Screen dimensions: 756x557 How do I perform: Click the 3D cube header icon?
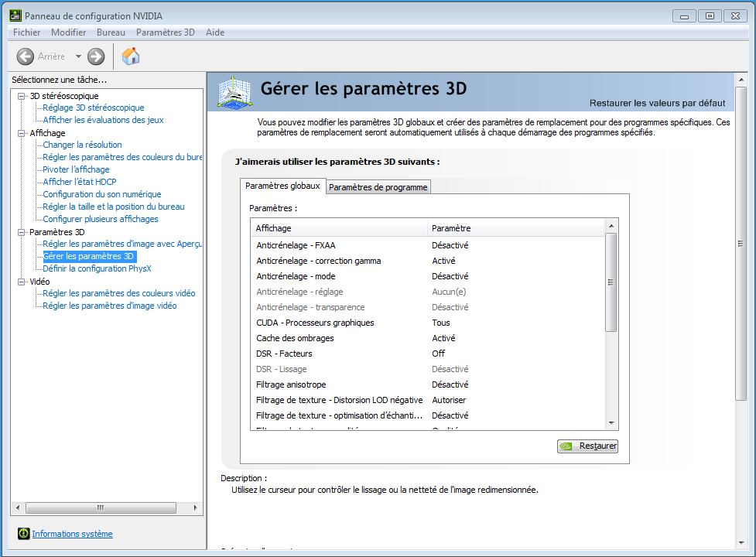[x=234, y=92]
